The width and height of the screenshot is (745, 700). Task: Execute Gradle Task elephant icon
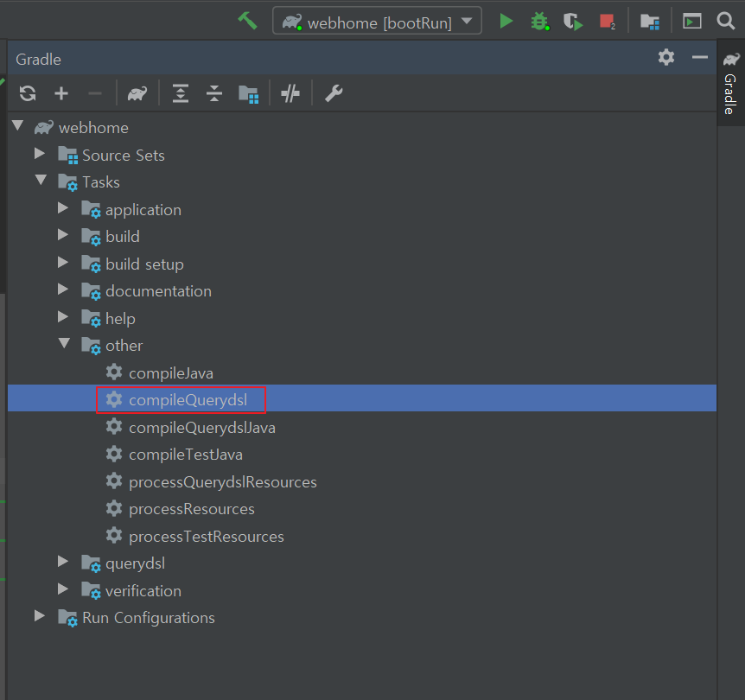click(137, 93)
